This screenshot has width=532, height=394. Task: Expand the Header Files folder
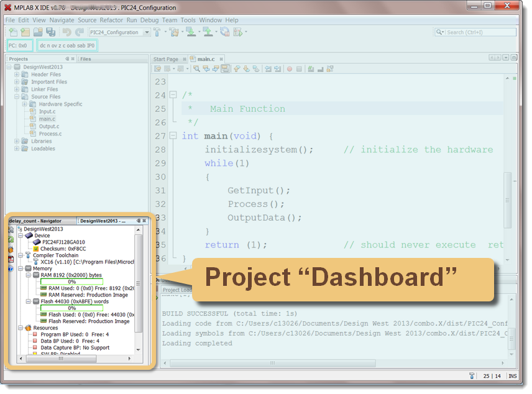(17, 75)
